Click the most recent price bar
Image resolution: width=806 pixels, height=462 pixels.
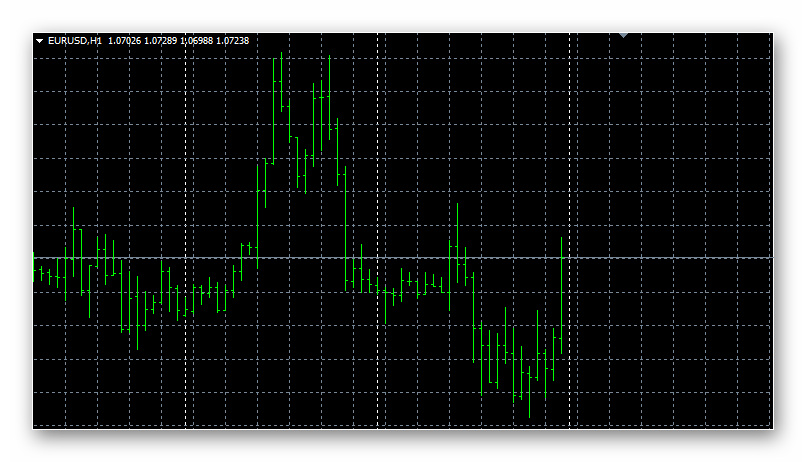coord(561,300)
